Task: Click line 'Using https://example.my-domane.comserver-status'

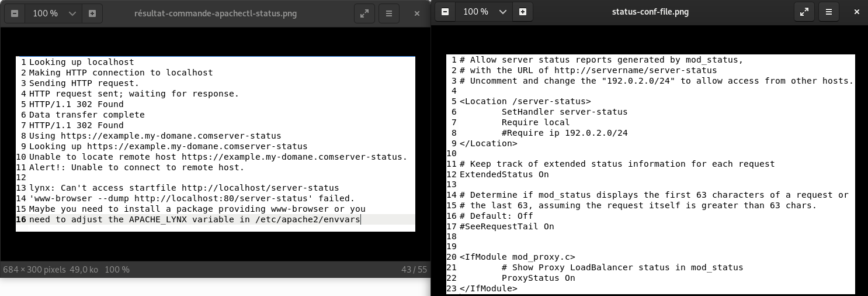Action: (155, 136)
